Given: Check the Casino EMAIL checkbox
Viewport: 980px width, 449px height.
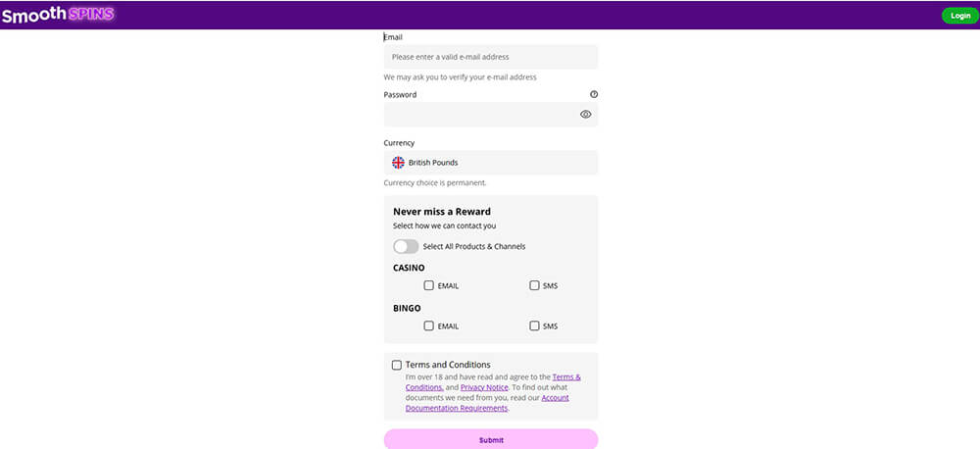Looking at the screenshot, I should coord(429,286).
